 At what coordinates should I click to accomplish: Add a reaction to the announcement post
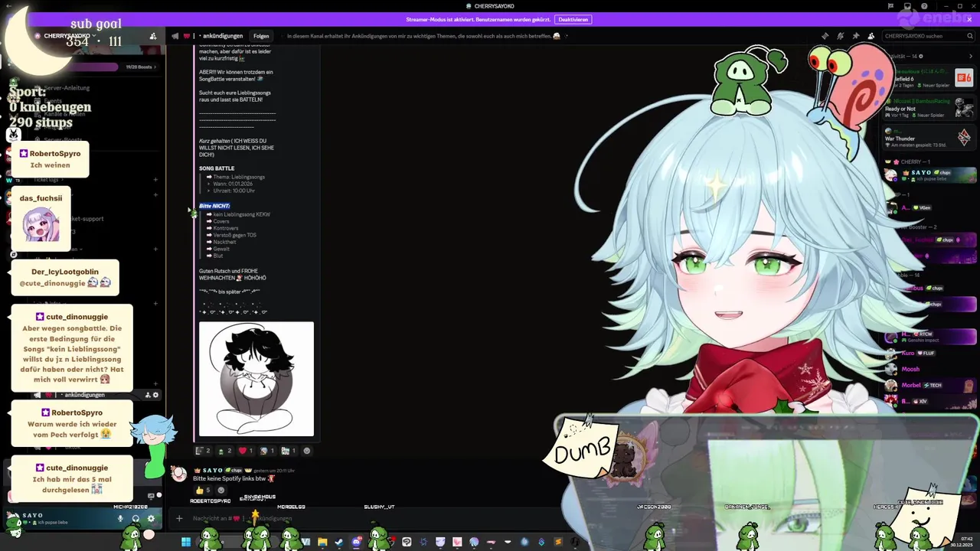(307, 451)
